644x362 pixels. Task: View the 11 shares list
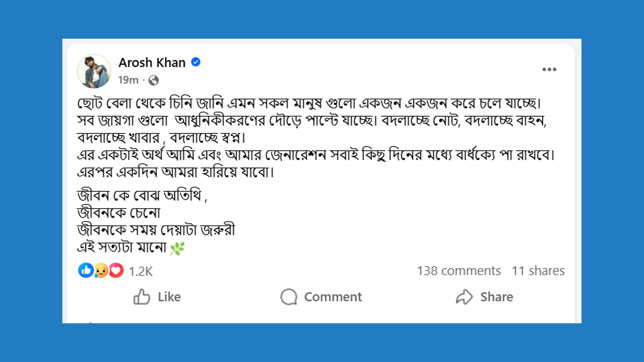[538, 271]
